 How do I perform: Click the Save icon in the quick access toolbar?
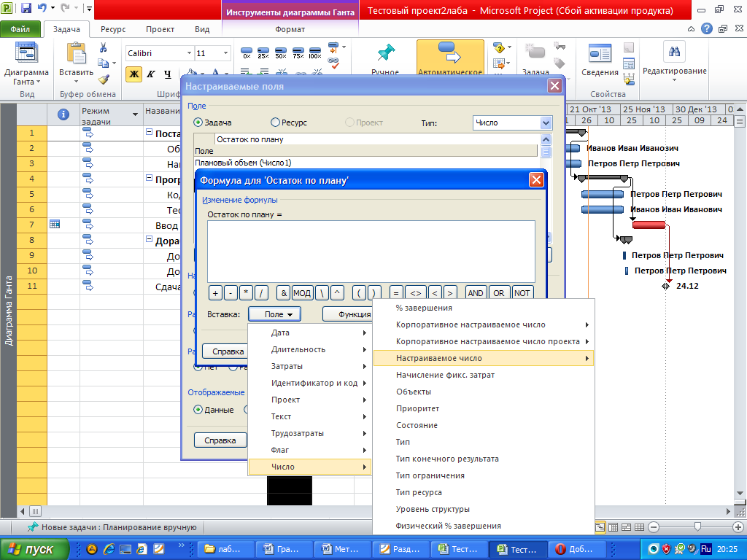tap(26, 7)
